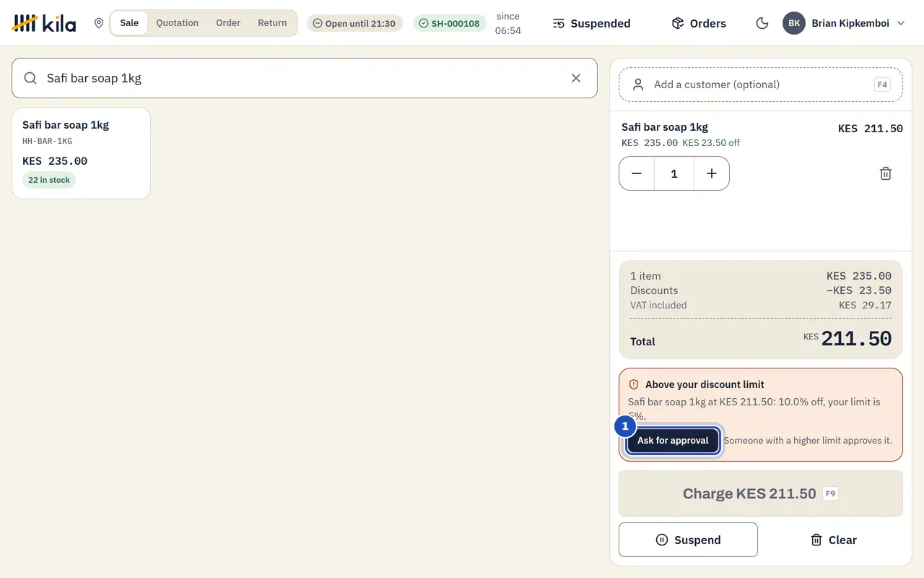Click the quantity value 1
The width and height of the screenshot is (924, 578).
click(674, 173)
